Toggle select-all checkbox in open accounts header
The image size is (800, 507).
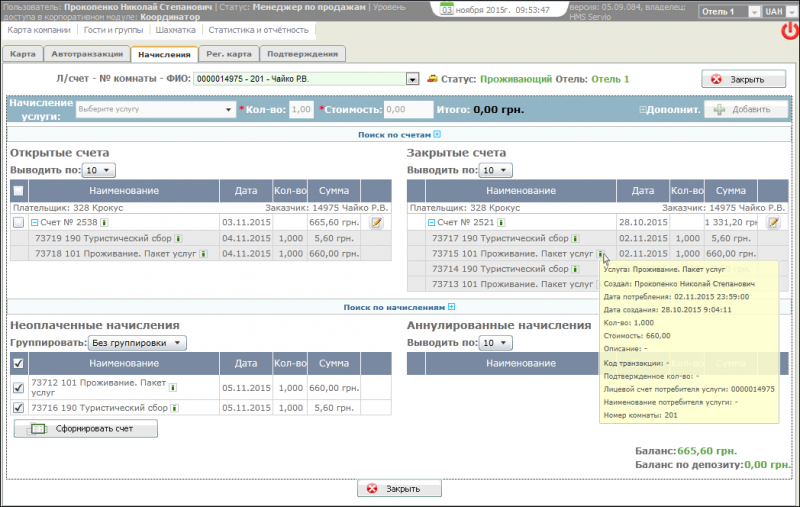18,191
